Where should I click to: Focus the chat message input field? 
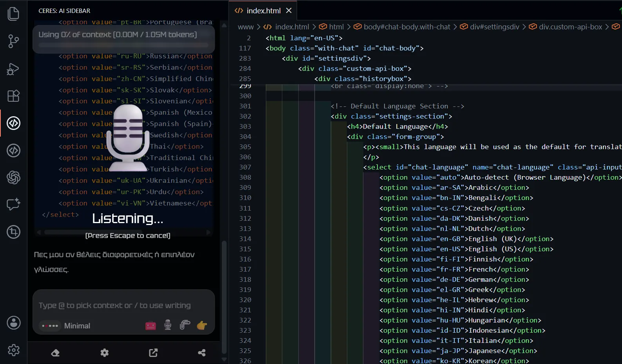124,305
